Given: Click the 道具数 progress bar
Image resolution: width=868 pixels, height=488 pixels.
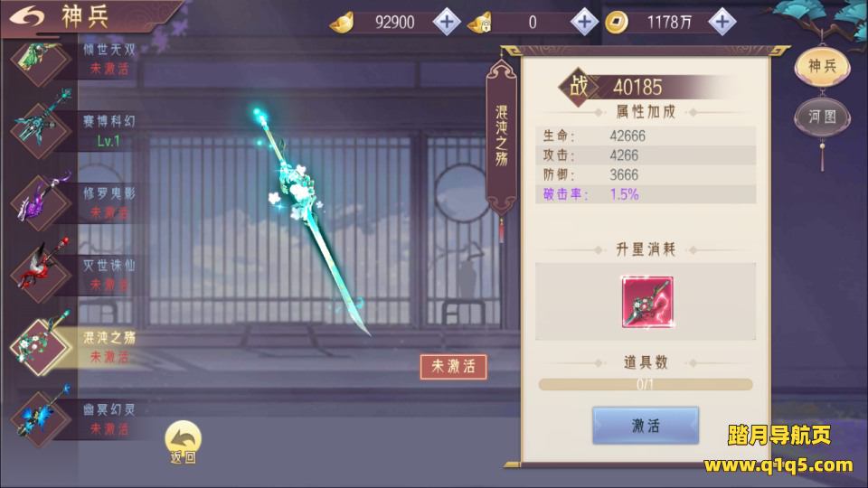Looking at the screenshot, I should click(x=646, y=384).
